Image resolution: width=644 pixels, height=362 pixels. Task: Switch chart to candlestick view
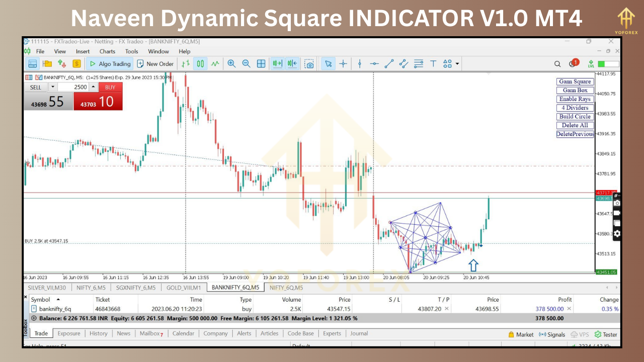click(x=200, y=64)
